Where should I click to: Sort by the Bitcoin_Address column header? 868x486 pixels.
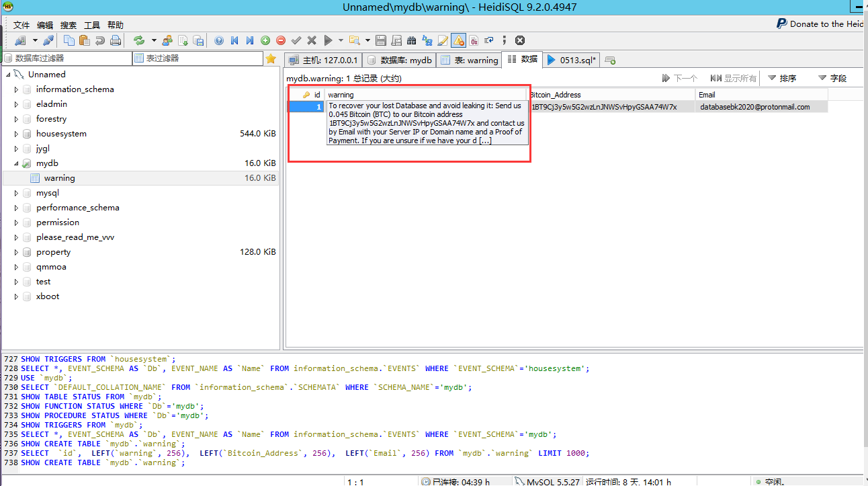pyautogui.click(x=611, y=95)
